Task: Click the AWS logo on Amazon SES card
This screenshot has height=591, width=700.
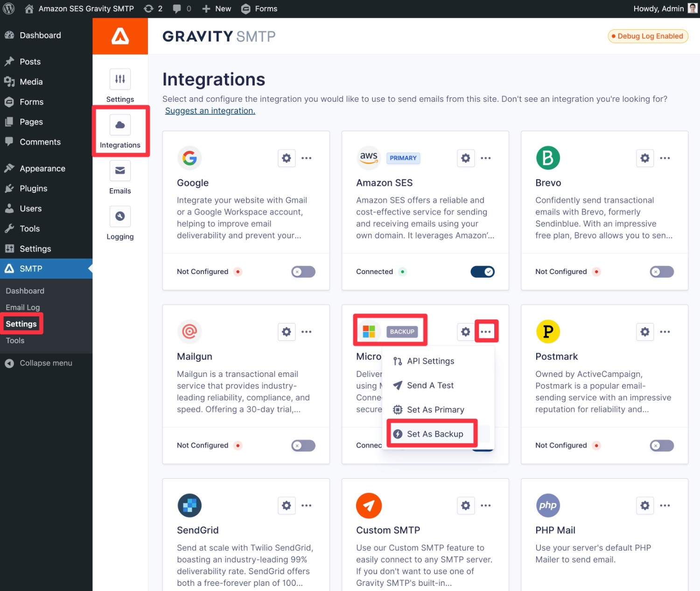Action: click(x=369, y=158)
